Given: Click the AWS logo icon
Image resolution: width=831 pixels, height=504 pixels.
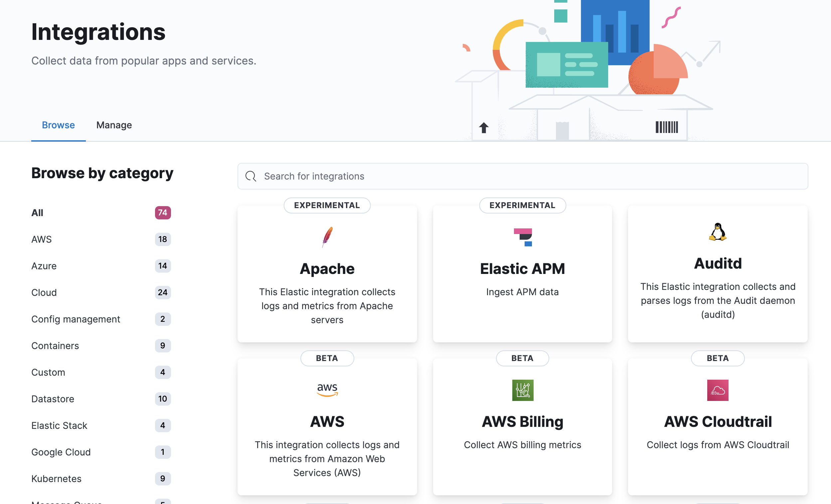Looking at the screenshot, I should point(327,390).
